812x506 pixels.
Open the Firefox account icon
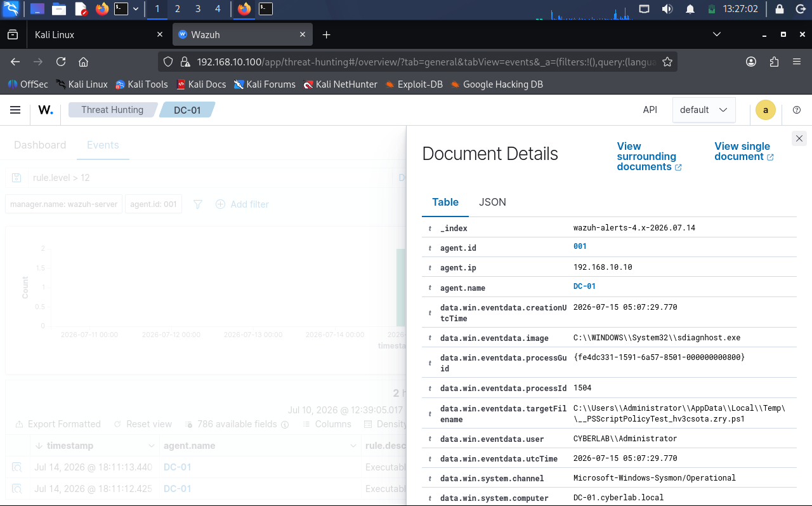[751, 62]
